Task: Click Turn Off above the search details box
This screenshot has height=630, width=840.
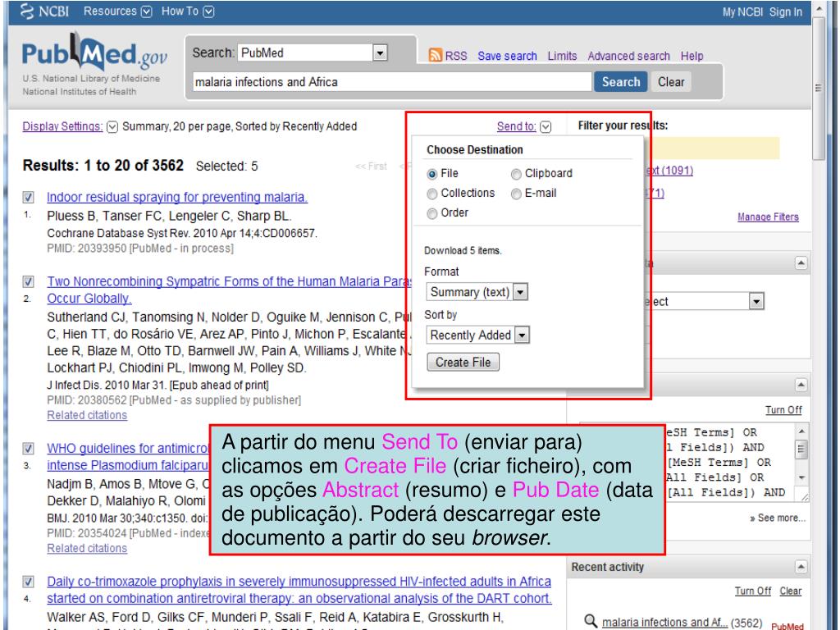Action: (x=783, y=410)
